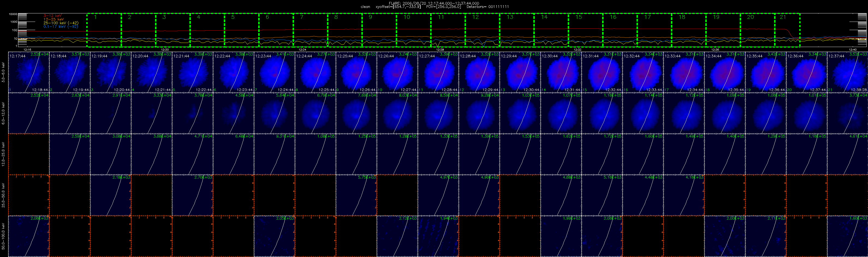The height and width of the screenshot is (257, 868).
Task: Open the 25-50 keV image labeled 4.16E+03
Action: [x=684, y=195]
